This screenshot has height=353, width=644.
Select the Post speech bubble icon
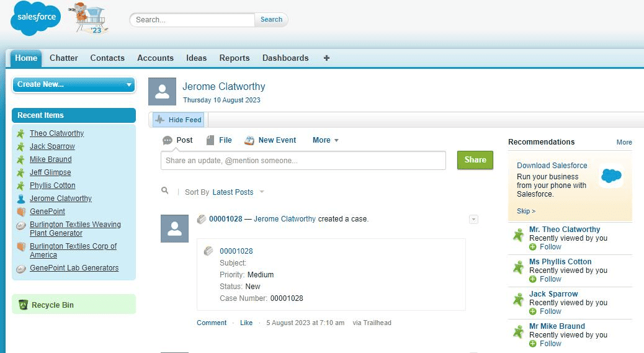(167, 140)
